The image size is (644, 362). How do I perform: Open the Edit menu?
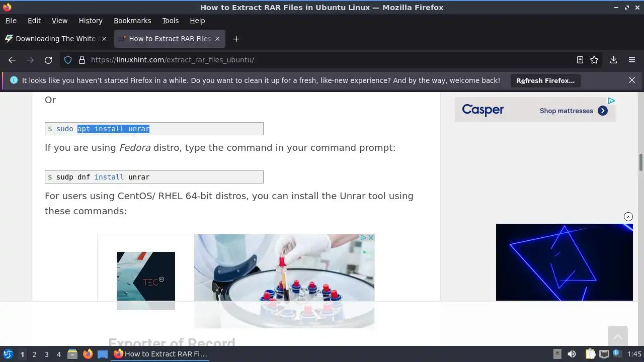coord(34,21)
